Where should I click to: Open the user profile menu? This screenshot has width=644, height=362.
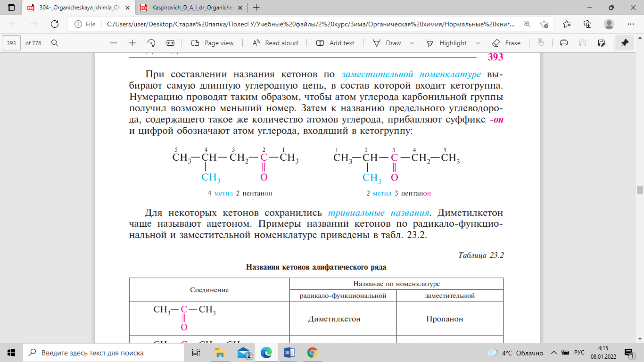609,24
